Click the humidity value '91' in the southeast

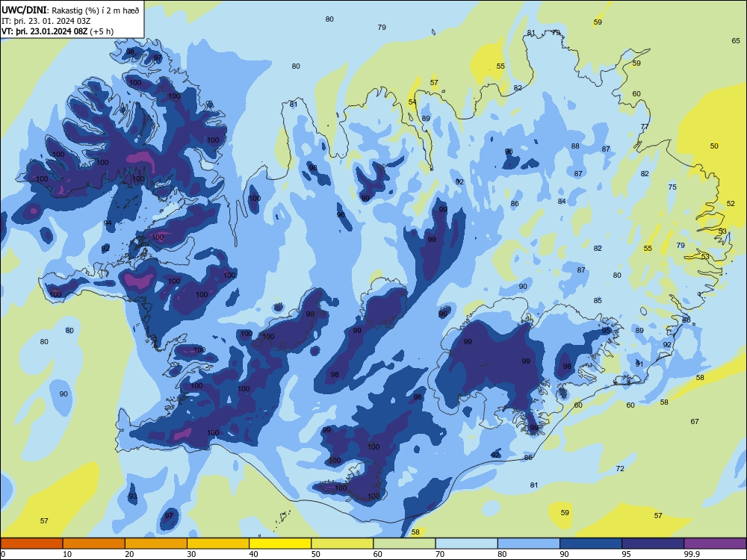click(639, 364)
